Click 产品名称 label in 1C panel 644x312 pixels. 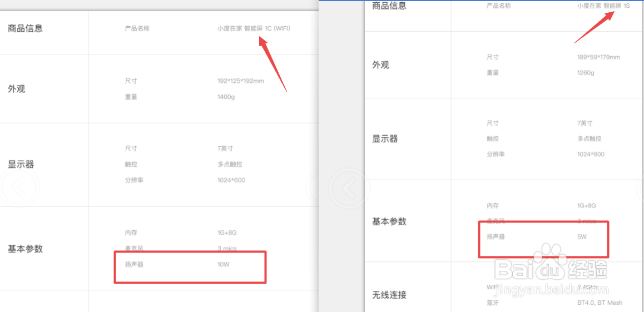(137, 29)
